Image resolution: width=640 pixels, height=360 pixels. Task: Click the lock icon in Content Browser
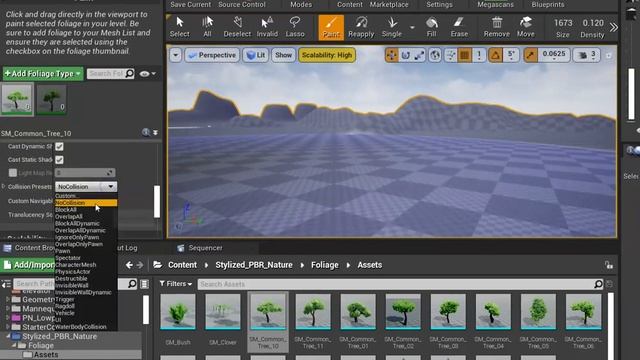tap(609, 265)
